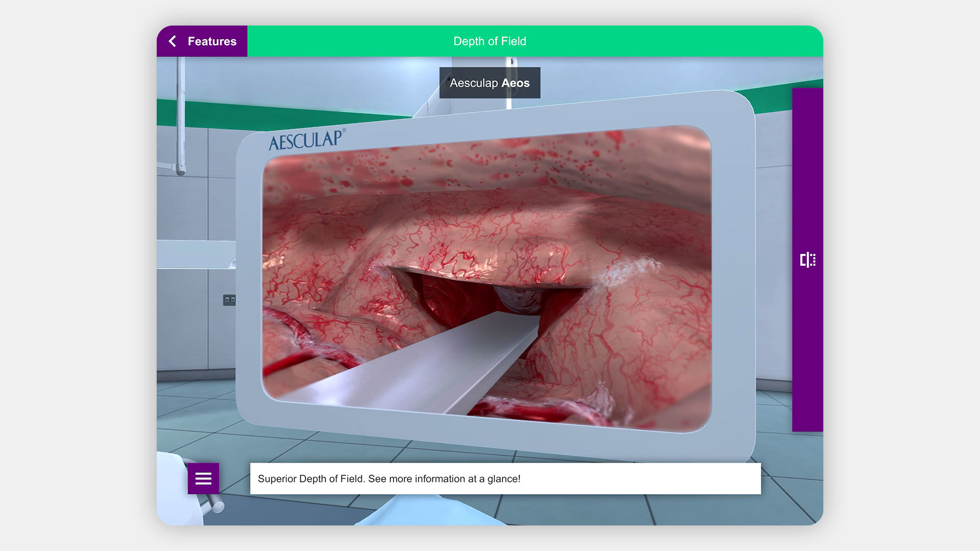Click the counter shelf on left wall
This screenshot has height=551, width=980.
click(x=194, y=254)
